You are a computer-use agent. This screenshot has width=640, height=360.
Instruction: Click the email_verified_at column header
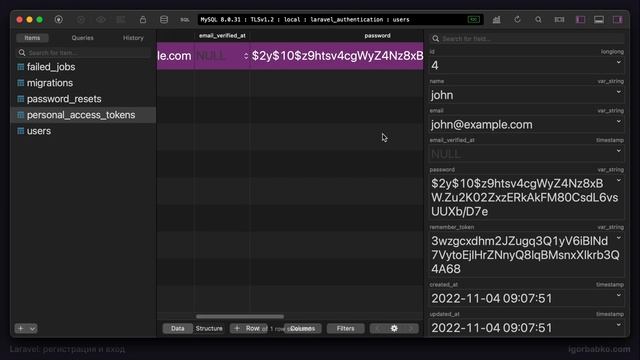coord(222,36)
